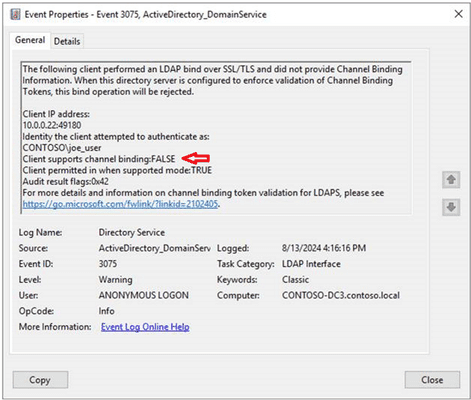Open the go.microsoft.com fwlink URL

120,204
